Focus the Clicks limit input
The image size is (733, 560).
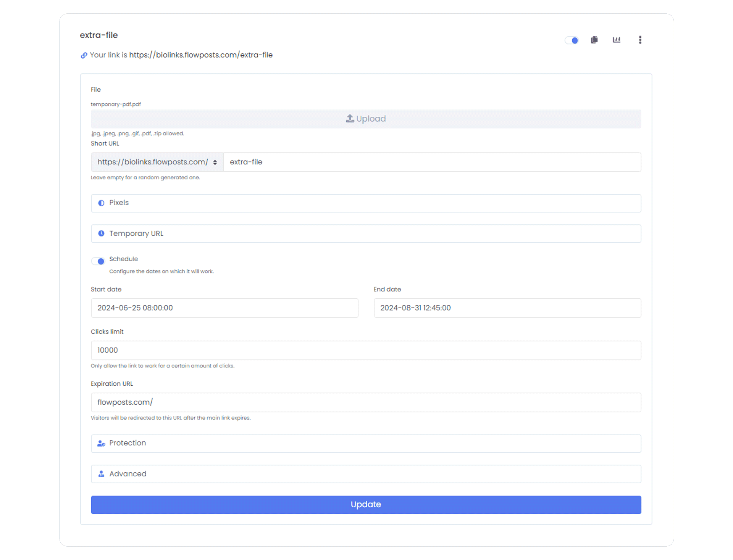coord(366,350)
